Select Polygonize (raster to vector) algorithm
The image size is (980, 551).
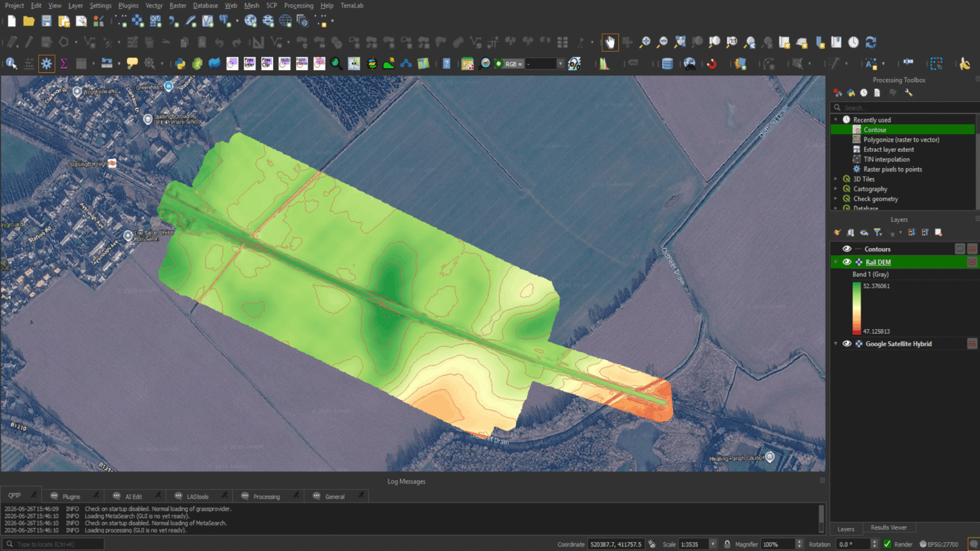coord(903,140)
